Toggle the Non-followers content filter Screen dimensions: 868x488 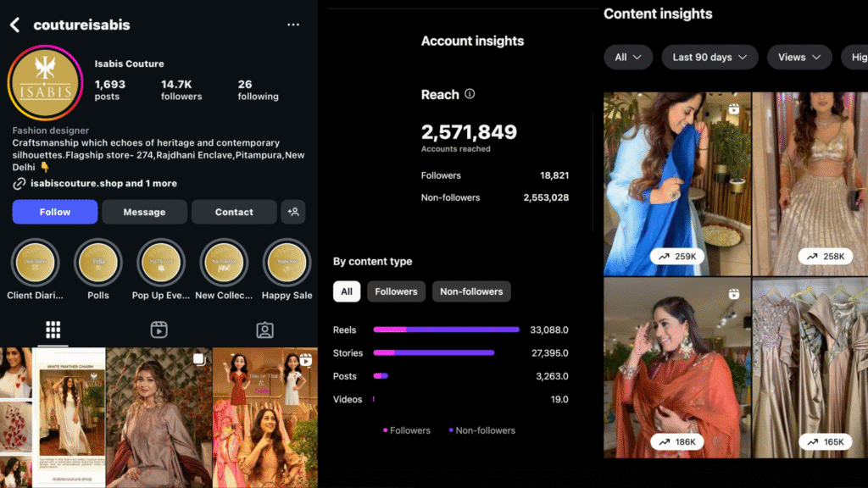(471, 291)
